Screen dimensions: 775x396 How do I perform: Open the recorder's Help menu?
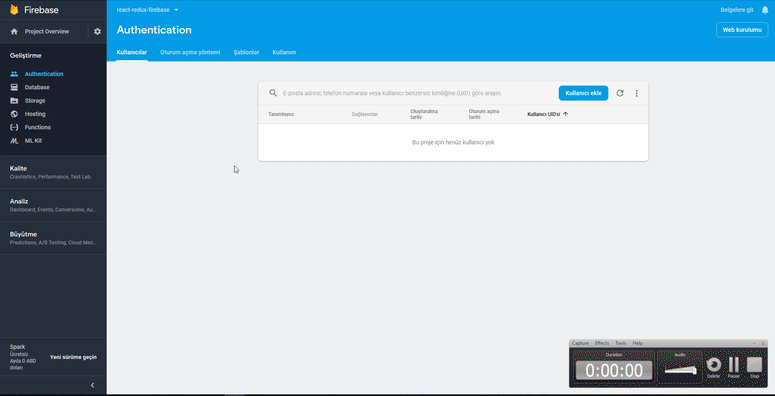pos(638,343)
